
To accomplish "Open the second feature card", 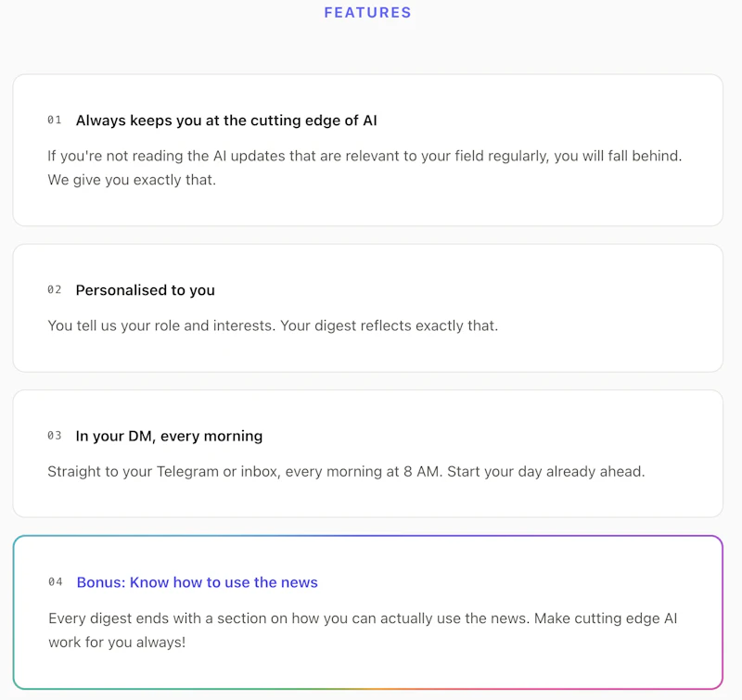I will click(367, 308).
